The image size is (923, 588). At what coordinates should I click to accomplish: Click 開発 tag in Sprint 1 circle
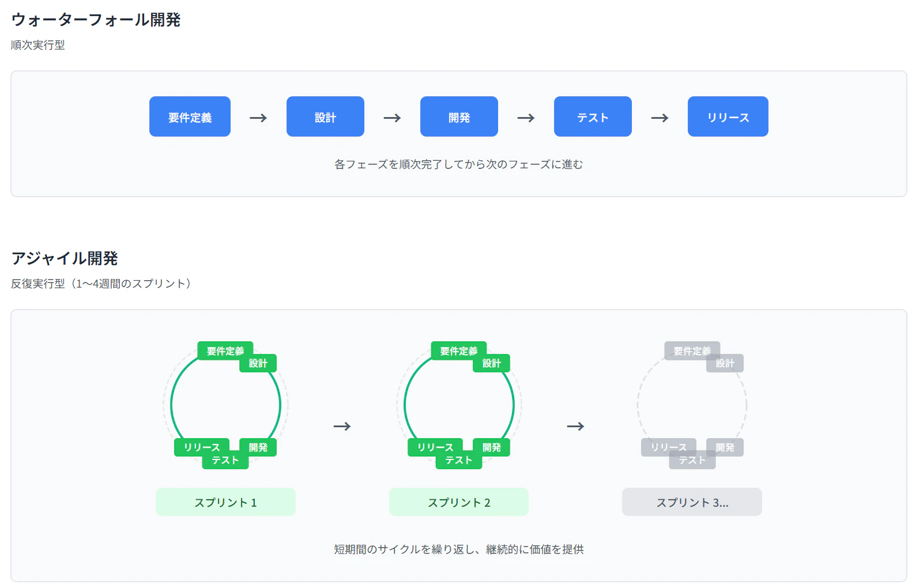click(258, 447)
